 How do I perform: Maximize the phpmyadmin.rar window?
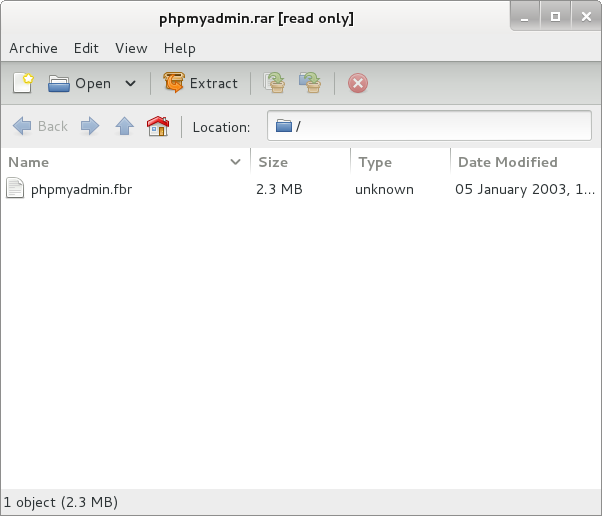click(x=555, y=17)
